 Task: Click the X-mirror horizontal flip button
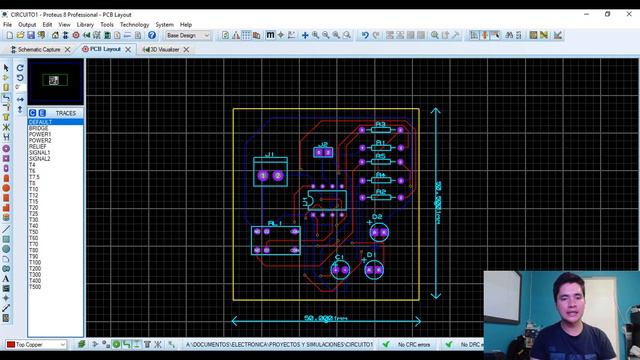click(20, 100)
